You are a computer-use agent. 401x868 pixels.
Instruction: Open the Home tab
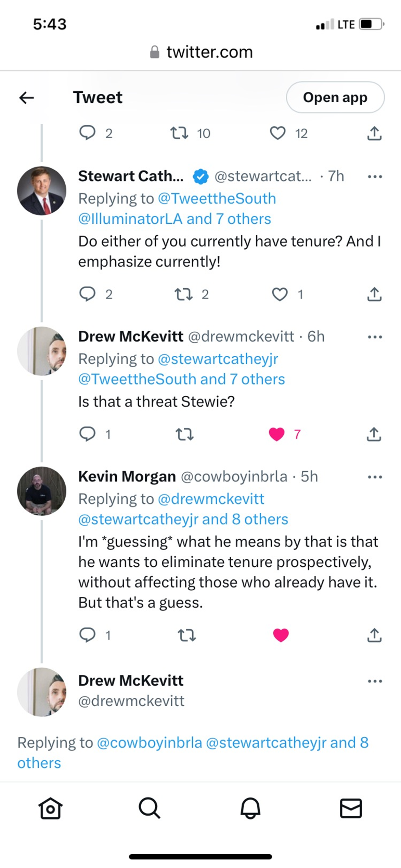(50, 808)
